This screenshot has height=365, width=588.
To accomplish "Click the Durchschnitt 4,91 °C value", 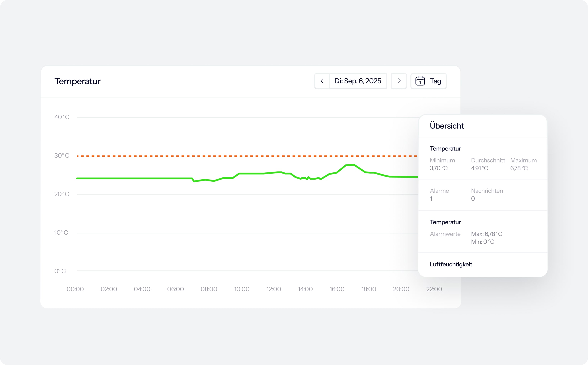I will 479,168.
